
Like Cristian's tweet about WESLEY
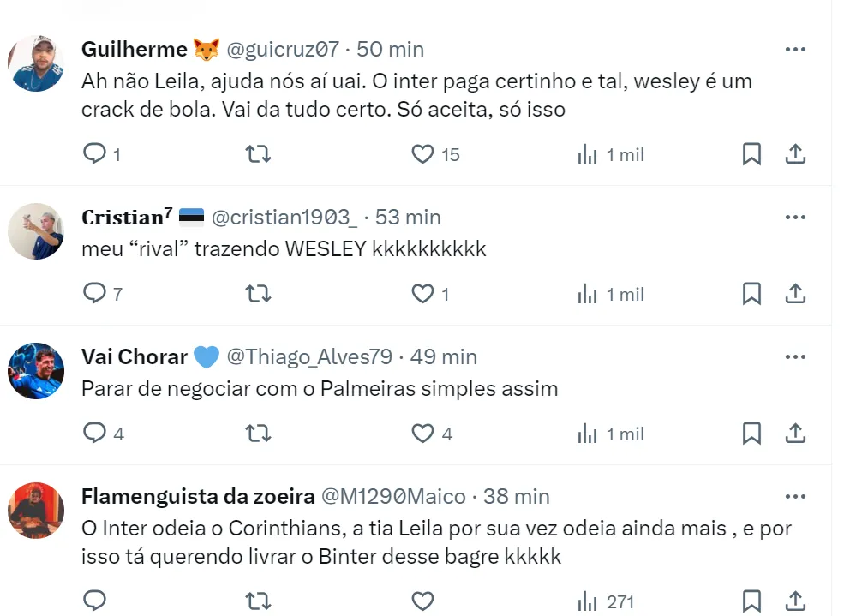pos(422,294)
